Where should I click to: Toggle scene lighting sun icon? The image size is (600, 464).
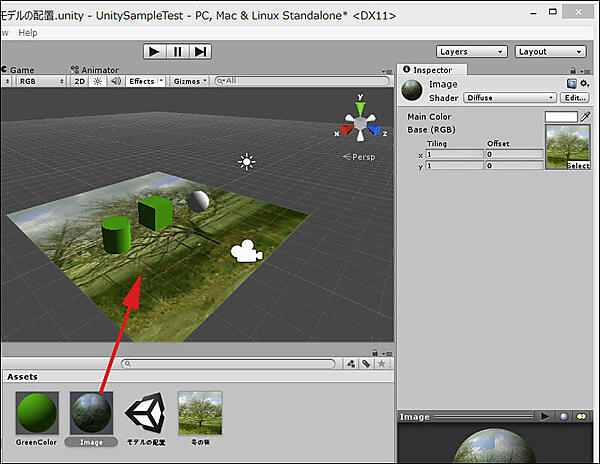pyautogui.click(x=98, y=81)
